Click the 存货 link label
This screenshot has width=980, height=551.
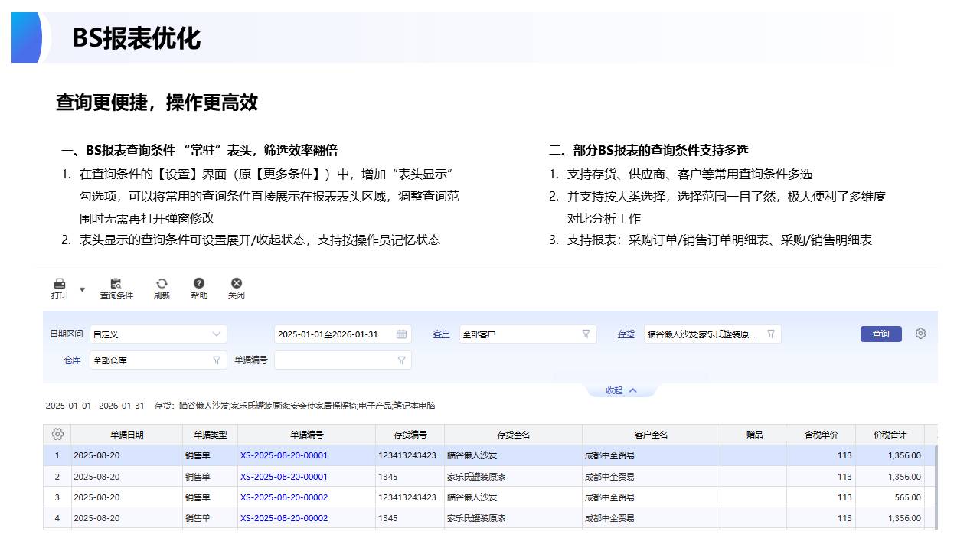(626, 334)
